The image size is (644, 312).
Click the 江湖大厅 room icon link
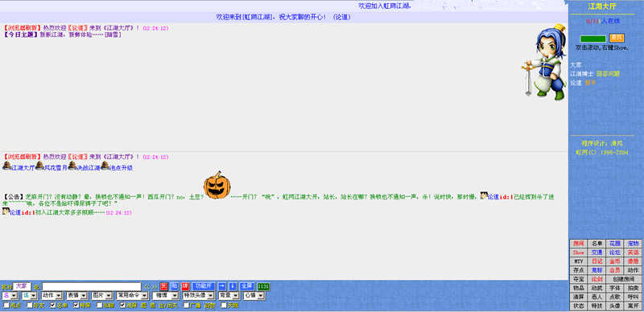pyautogui.click(x=19, y=167)
